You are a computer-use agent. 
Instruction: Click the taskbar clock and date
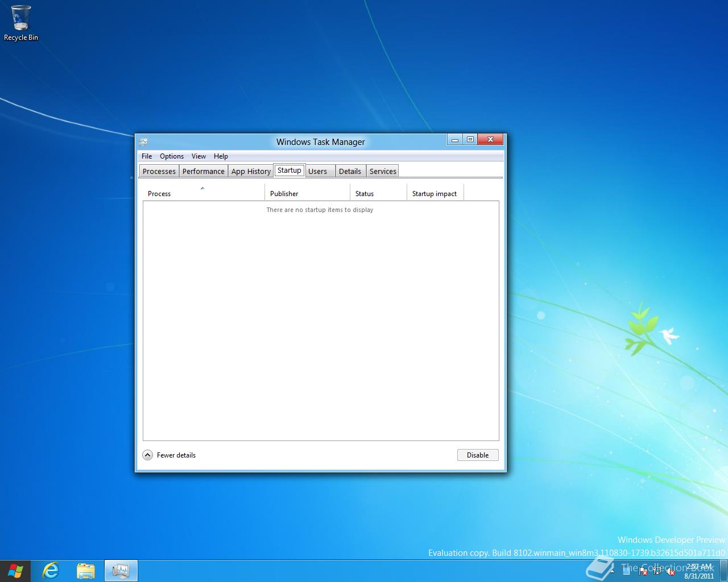click(x=699, y=571)
